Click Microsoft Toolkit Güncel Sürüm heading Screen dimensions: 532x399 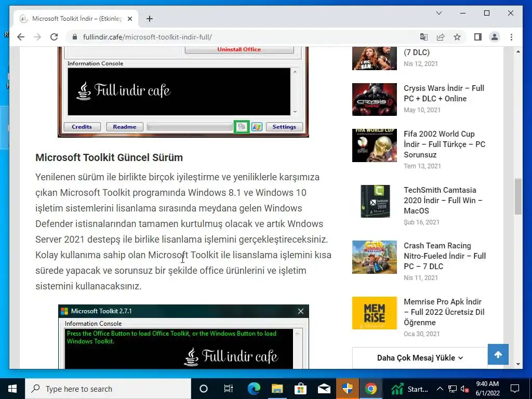pyautogui.click(x=109, y=157)
